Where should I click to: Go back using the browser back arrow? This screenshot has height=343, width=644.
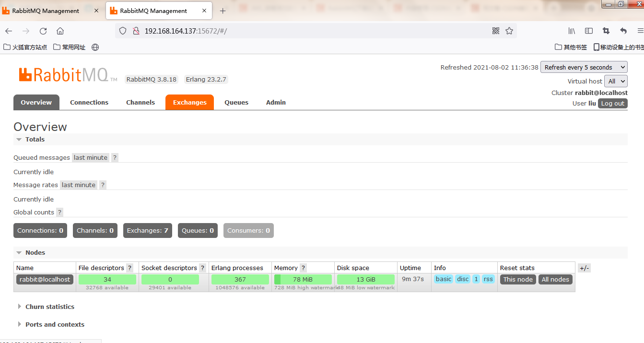tap(9, 31)
